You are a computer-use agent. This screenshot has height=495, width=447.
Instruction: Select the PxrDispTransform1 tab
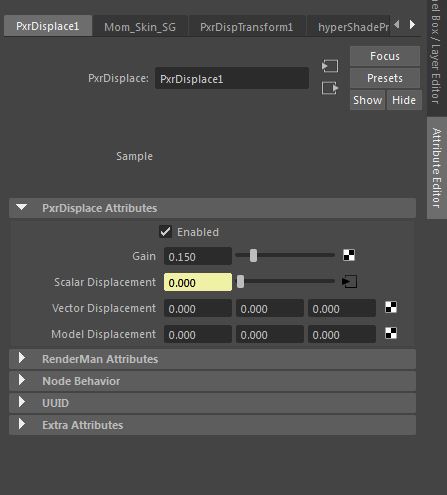click(247, 27)
